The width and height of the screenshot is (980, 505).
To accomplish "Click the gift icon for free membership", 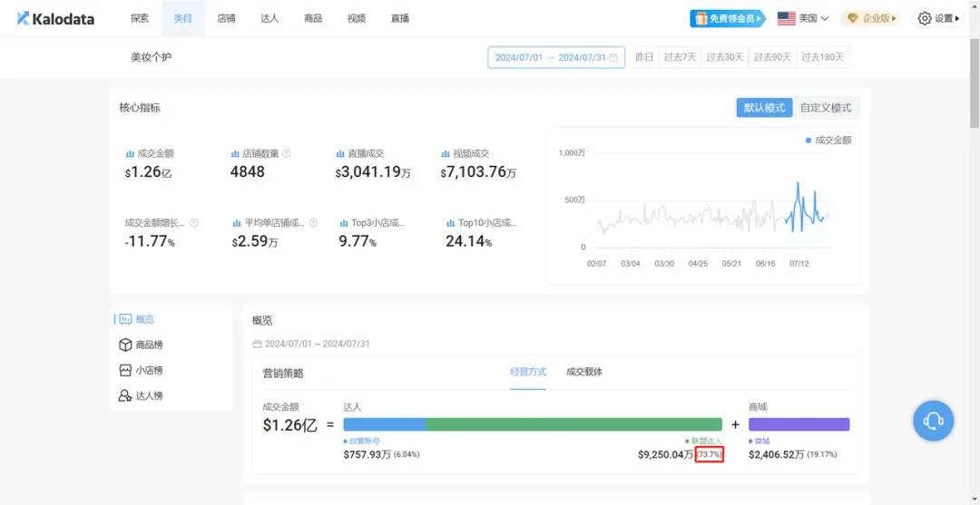I will [x=700, y=18].
